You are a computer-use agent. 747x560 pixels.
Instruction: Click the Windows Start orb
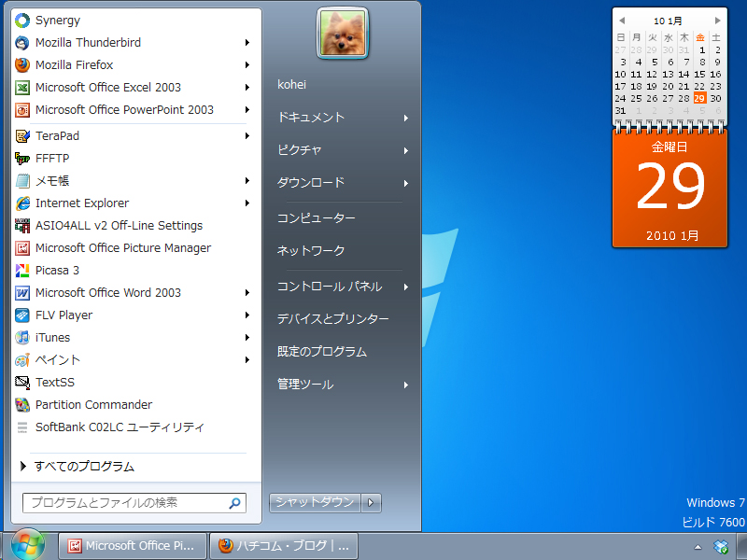(x=28, y=545)
